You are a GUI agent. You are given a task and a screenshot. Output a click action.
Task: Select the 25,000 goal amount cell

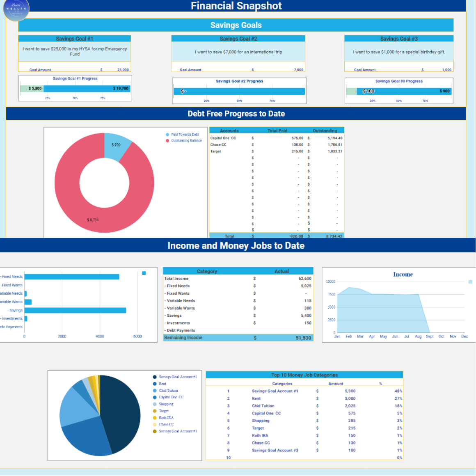[123, 70]
